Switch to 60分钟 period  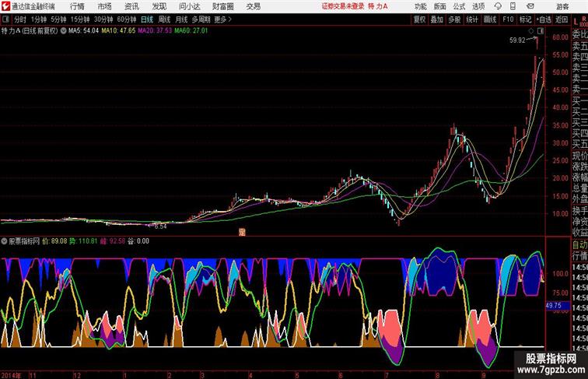pyautogui.click(x=126, y=19)
